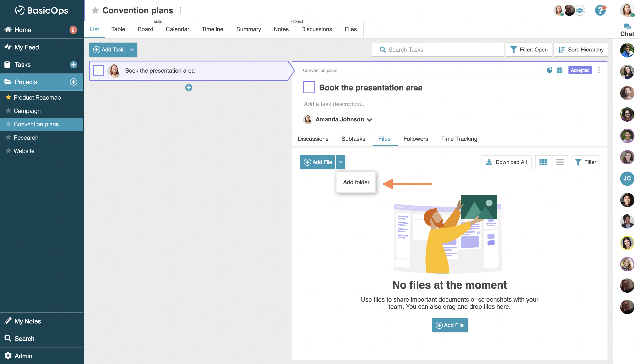This screenshot has height=364, width=640.
Task: Open the Sort: Hierarchy dropdown
Action: click(x=581, y=49)
